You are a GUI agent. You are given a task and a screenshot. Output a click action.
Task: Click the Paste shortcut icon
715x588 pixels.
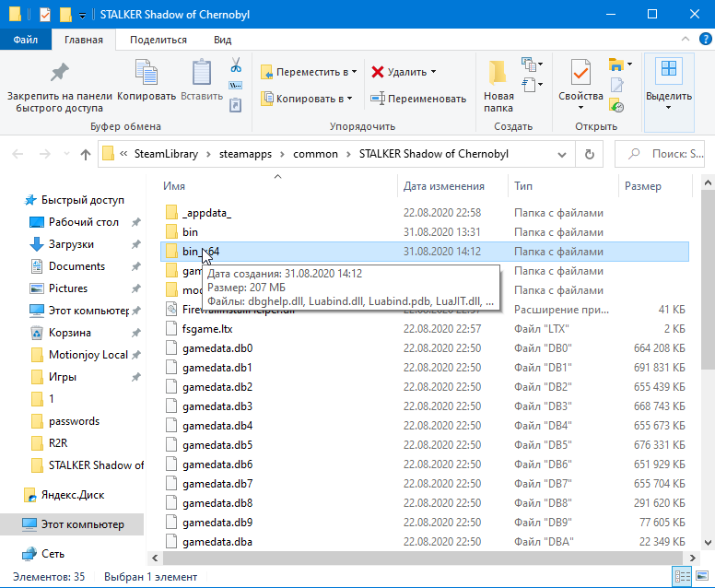tap(235, 105)
